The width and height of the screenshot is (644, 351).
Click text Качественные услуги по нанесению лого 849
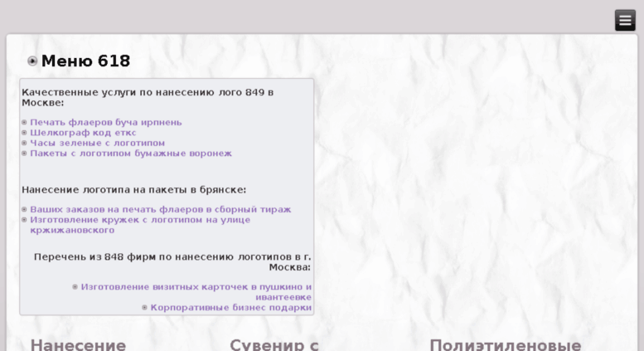tap(148, 97)
